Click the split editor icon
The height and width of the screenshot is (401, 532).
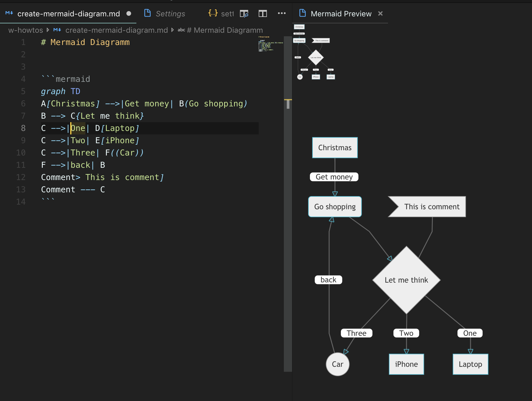coord(263,13)
